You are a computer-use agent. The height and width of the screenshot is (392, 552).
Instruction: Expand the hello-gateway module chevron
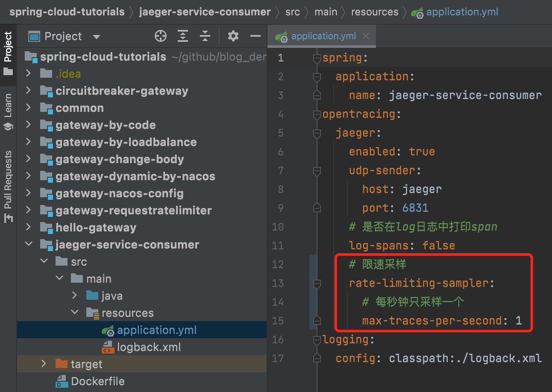[x=28, y=227]
